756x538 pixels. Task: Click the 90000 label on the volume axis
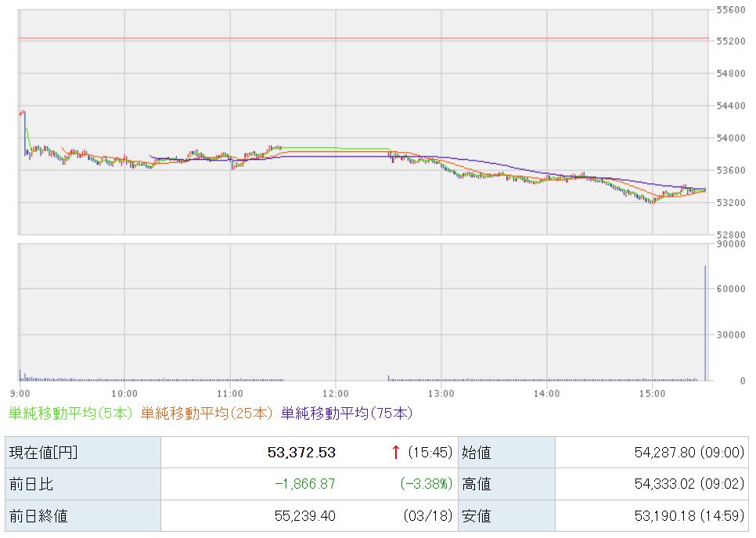pos(730,244)
